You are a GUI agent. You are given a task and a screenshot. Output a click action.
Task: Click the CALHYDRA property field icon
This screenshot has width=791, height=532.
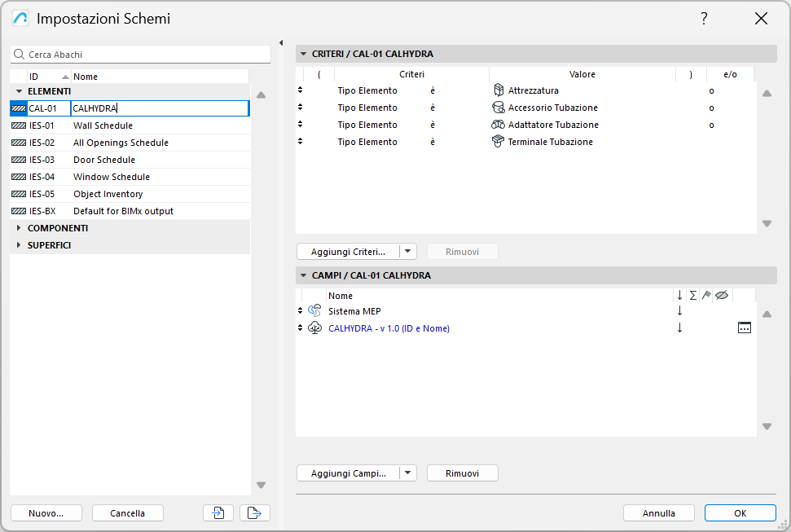[314, 328]
